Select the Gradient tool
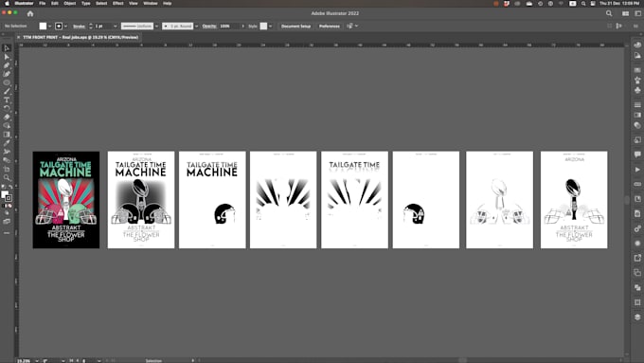This screenshot has width=644, height=363. [7, 135]
